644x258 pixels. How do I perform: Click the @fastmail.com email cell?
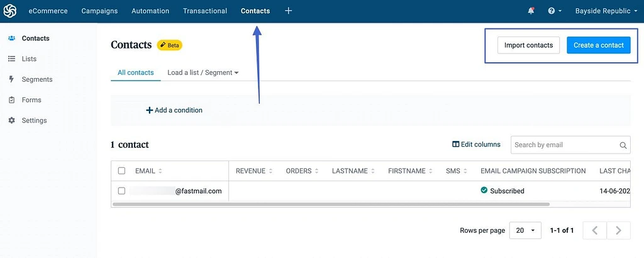[x=176, y=191]
